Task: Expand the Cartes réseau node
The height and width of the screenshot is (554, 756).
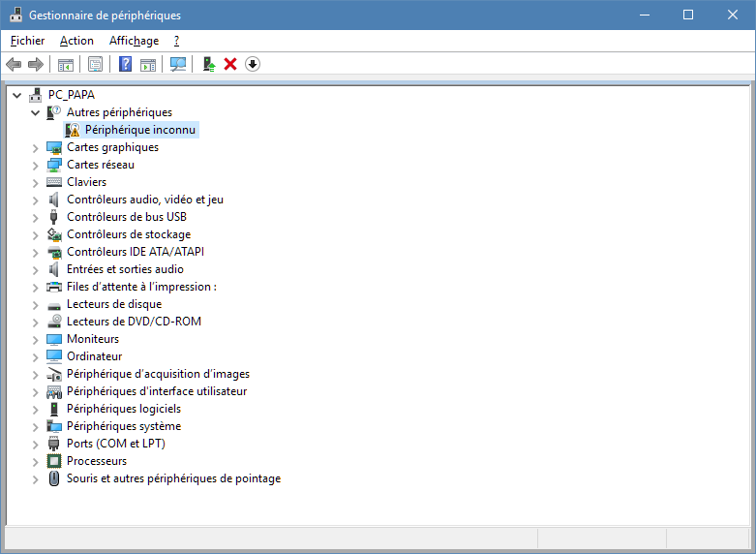Action: (35, 166)
